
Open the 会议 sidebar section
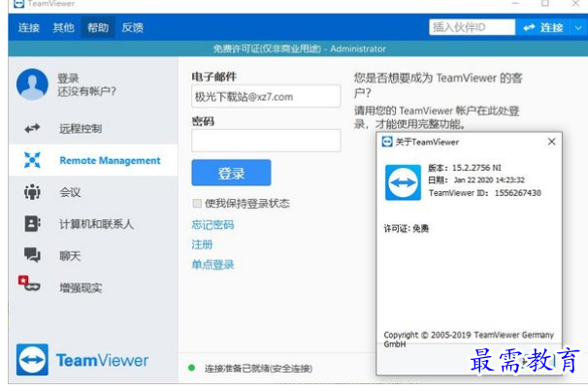click(93, 192)
